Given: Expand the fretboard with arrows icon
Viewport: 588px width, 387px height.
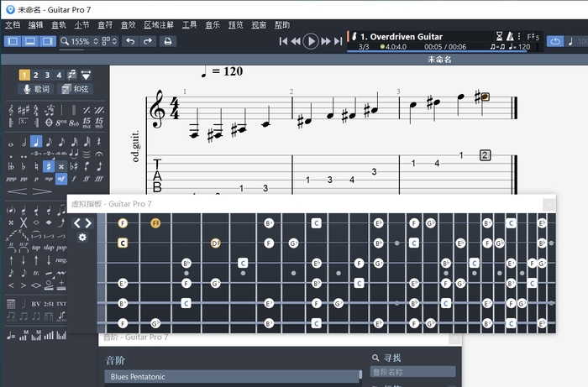Looking at the screenshot, I should (x=82, y=222).
